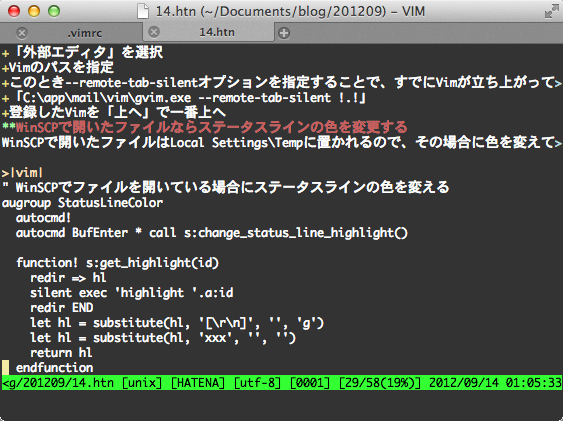
Task: Select the 14.htn tab
Action: pyautogui.click(x=217, y=32)
